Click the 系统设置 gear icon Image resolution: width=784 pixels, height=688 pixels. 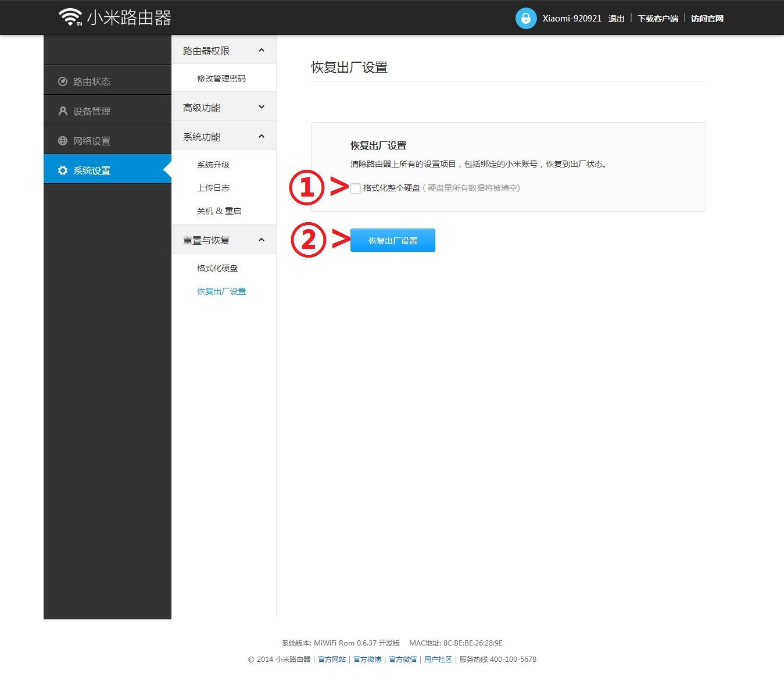63,170
